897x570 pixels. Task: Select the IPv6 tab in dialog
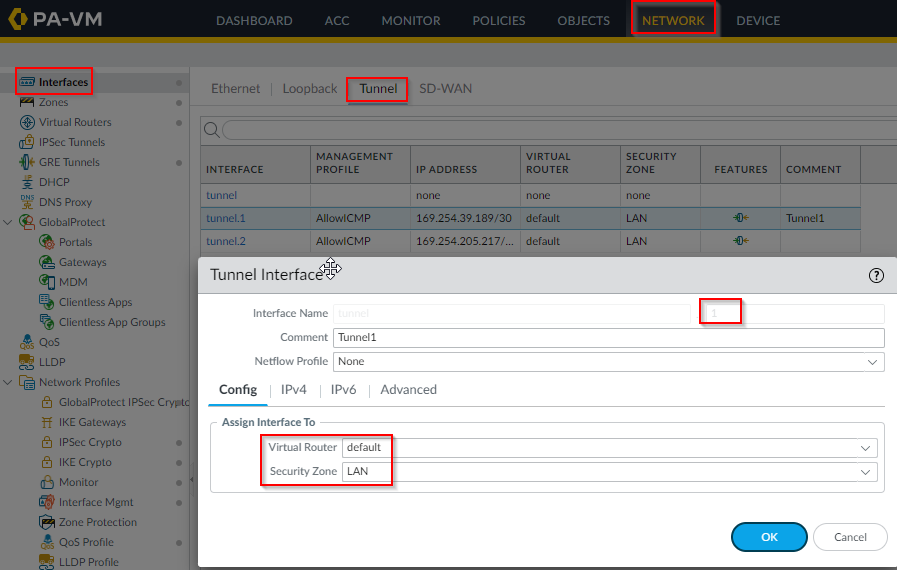click(343, 390)
